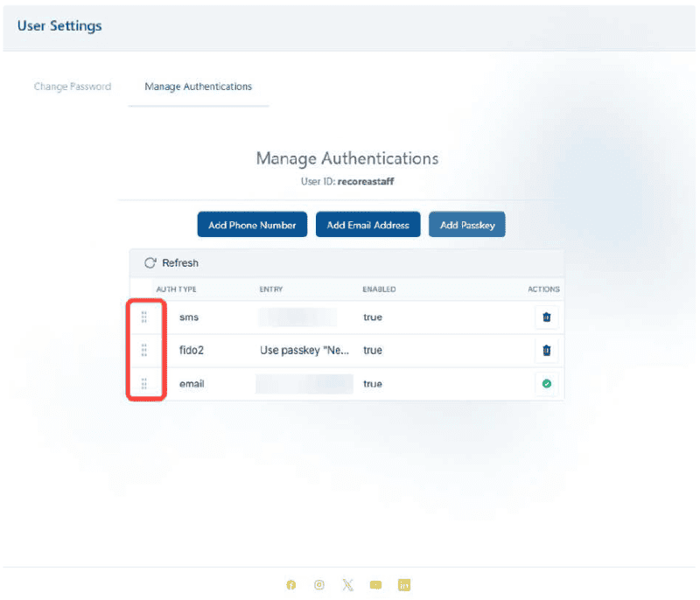The height and width of the screenshot is (600, 700).
Task: Select the Manage Authentications tab
Action: [199, 87]
